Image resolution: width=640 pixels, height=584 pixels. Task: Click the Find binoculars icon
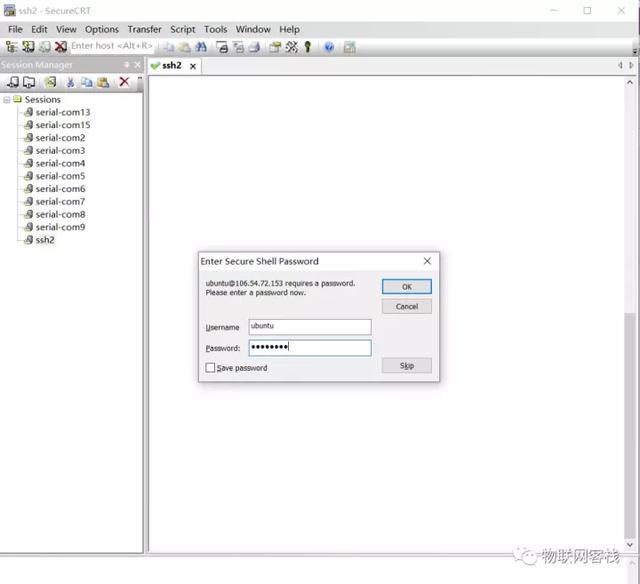click(201, 47)
